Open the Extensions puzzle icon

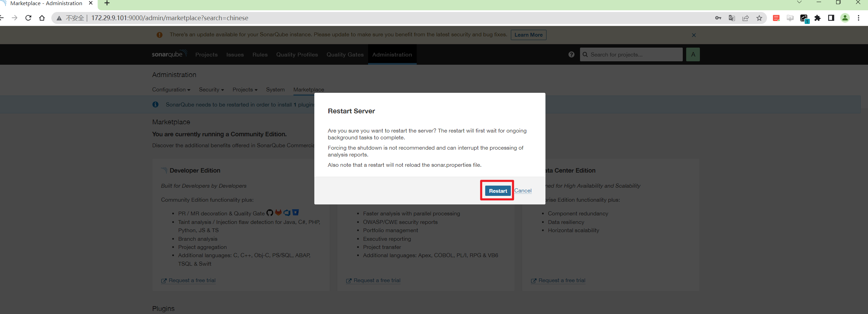coord(818,18)
